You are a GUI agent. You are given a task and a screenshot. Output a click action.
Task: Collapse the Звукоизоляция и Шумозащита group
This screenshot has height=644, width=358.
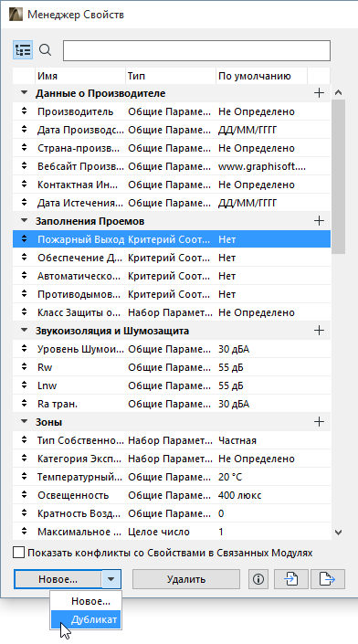click(x=25, y=330)
